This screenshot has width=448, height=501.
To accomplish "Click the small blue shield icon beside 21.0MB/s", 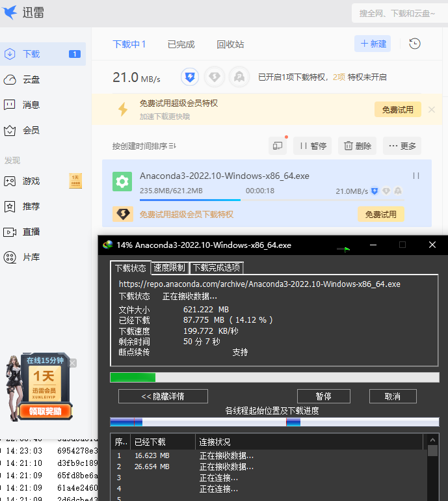I will pyautogui.click(x=375, y=191).
